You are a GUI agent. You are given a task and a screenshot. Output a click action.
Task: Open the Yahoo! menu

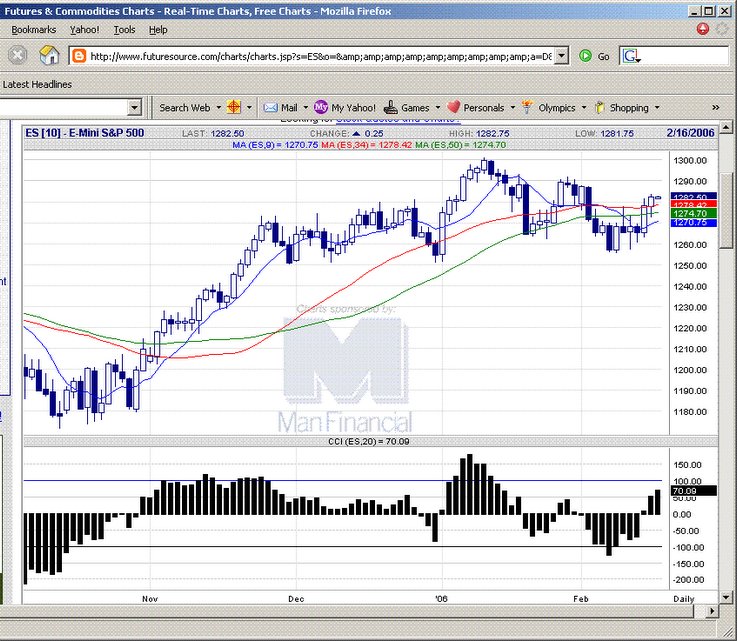click(x=85, y=30)
